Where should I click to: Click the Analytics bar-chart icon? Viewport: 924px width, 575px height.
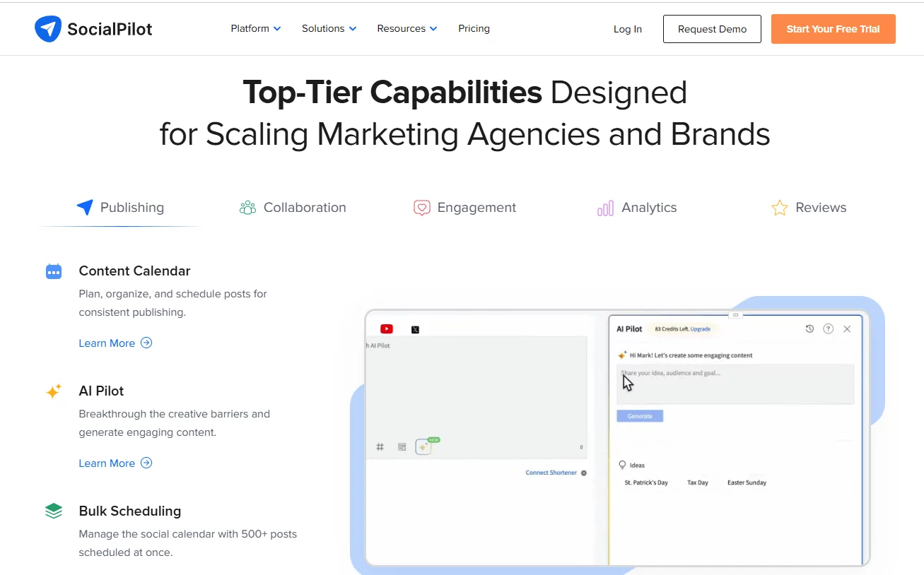(x=605, y=207)
